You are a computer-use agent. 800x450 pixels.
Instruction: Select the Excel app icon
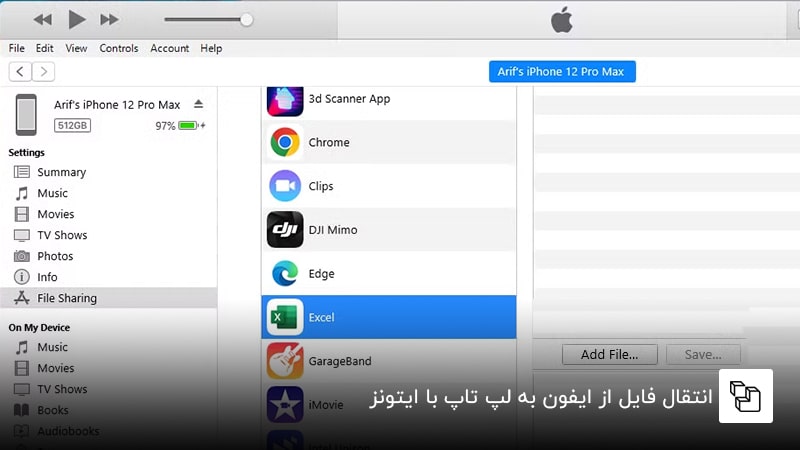click(285, 317)
